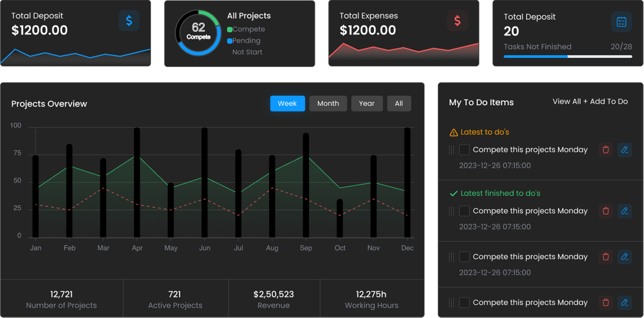Image resolution: width=644 pixels, height=318 pixels.
Task: Tick the checkbox of the bottom-most to-do item
Action: point(464,303)
